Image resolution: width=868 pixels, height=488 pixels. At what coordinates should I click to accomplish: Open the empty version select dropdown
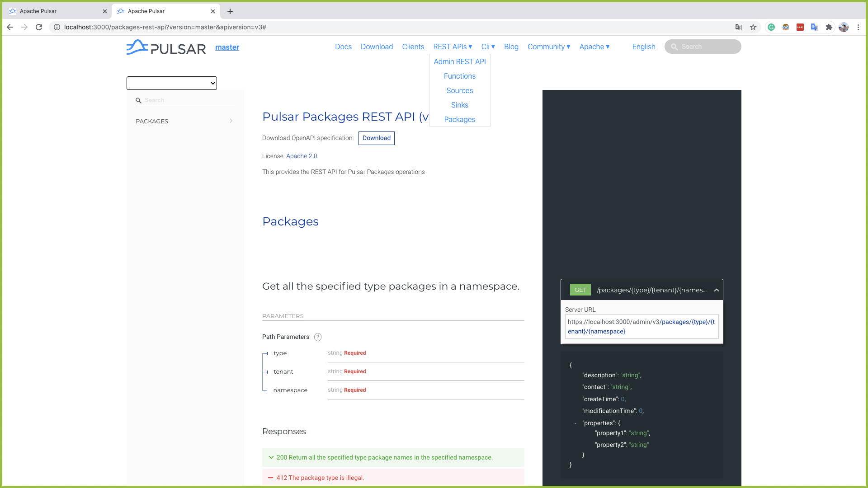(172, 83)
